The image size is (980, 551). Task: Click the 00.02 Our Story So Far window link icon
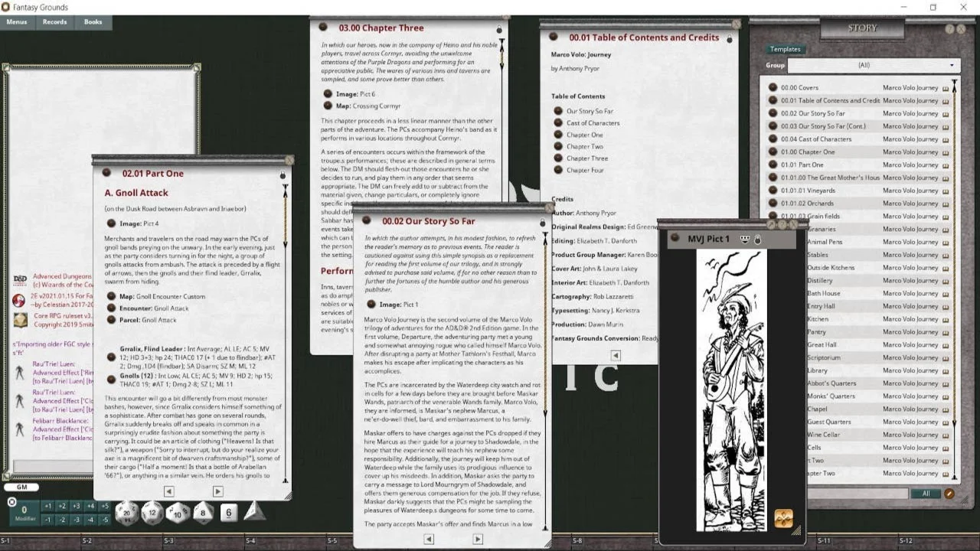click(x=367, y=221)
